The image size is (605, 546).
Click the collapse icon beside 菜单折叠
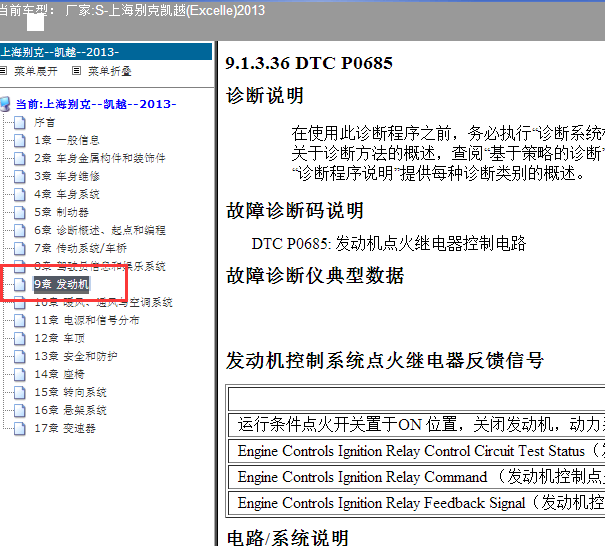pos(76,71)
